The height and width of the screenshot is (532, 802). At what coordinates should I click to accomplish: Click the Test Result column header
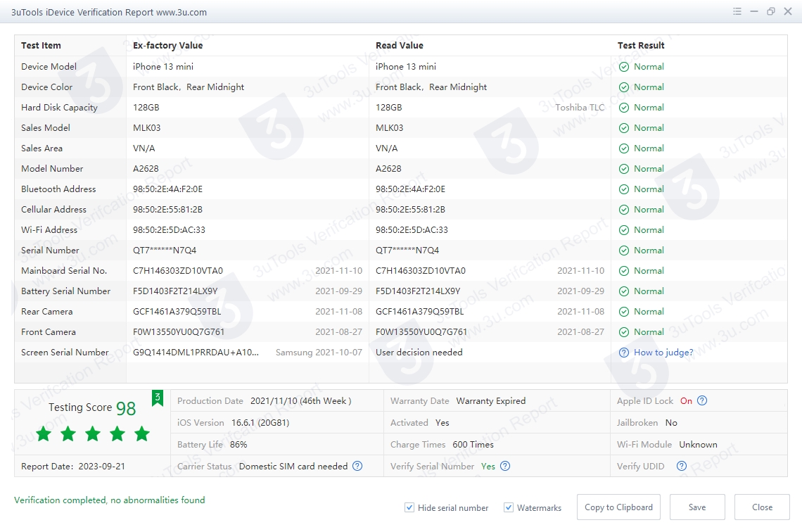pos(641,46)
